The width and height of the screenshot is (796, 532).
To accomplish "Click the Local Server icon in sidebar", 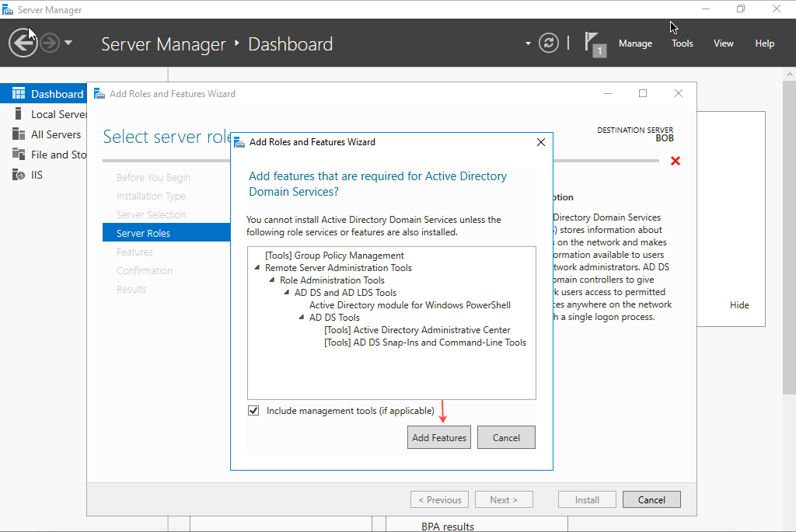I will 19,113.
